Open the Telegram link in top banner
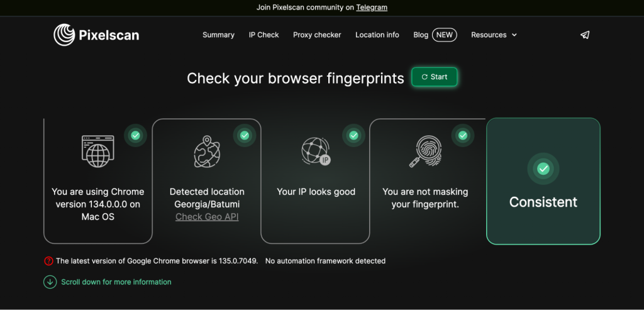The width and height of the screenshot is (644, 310). 372,8
